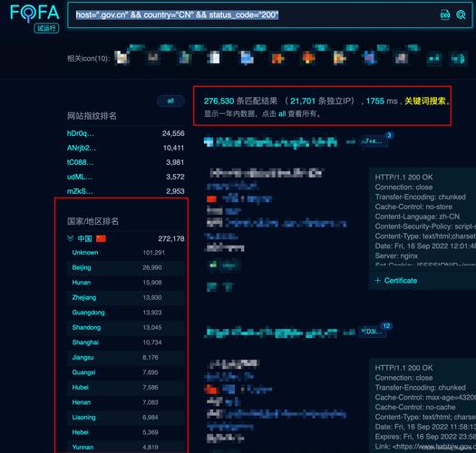The image size is (476, 453).
Task: Click 'Cache-Control: no-cache' in second result
Action: coord(415,407)
